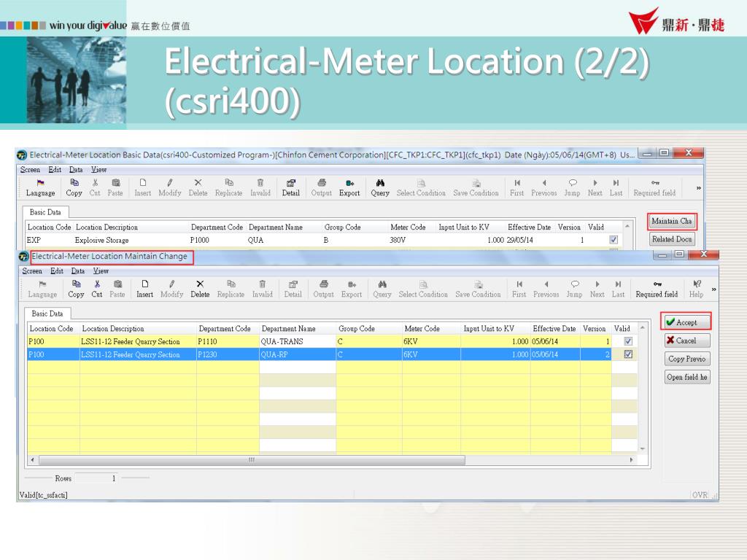This screenshot has width=747, height=560.
Task: Click Query icon in Maintain Change toolbar
Action: pos(382,284)
